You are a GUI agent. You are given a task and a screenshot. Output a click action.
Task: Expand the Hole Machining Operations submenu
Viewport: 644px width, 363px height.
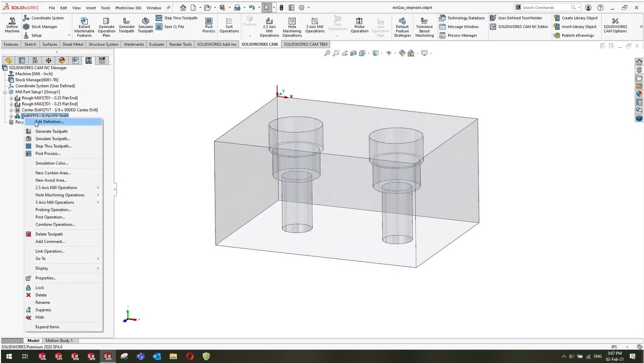point(60,195)
